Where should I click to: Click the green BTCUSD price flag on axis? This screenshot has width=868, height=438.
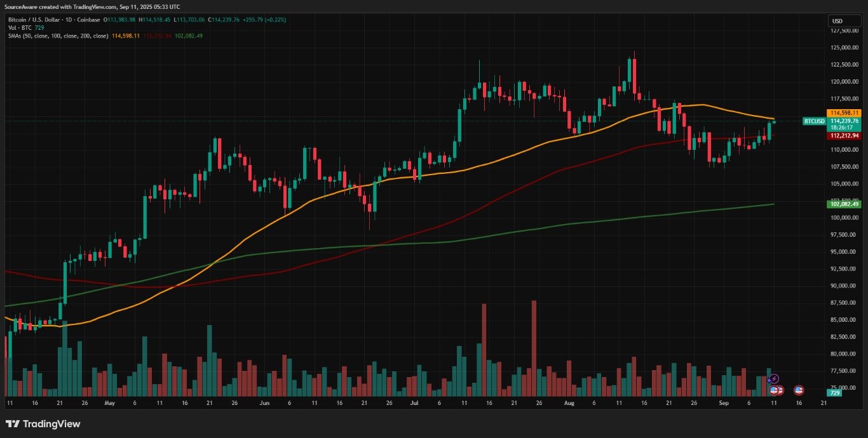tap(814, 121)
